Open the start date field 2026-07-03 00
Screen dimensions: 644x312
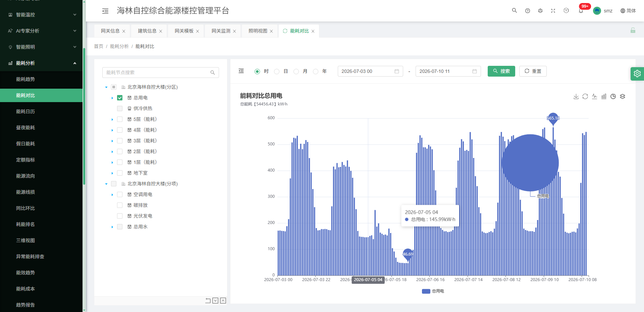click(x=370, y=71)
